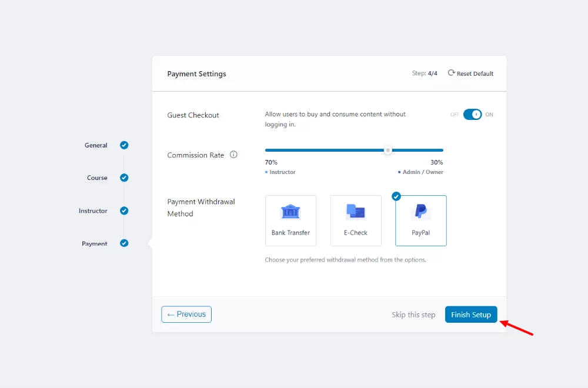Click the 30% admin value
The height and width of the screenshot is (388, 588).
436,162
